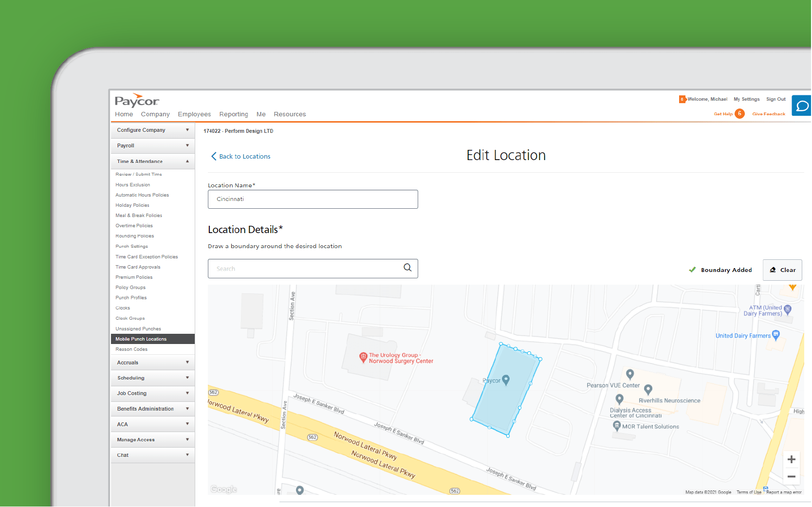Collapse the Time & Attendance section

[153, 162]
